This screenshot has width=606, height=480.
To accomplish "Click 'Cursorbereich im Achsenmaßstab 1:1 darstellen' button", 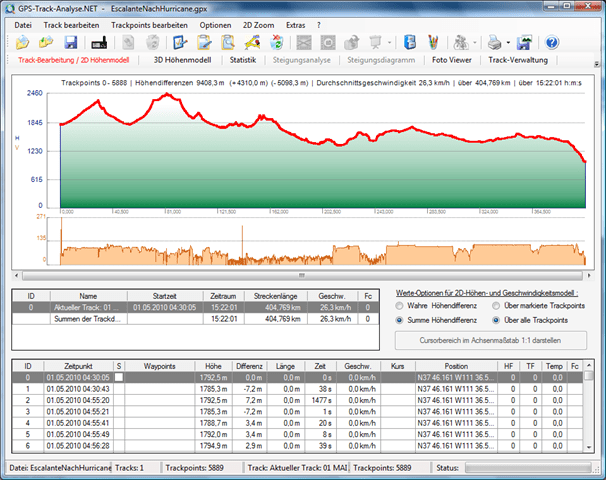I will (x=489, y=340).
